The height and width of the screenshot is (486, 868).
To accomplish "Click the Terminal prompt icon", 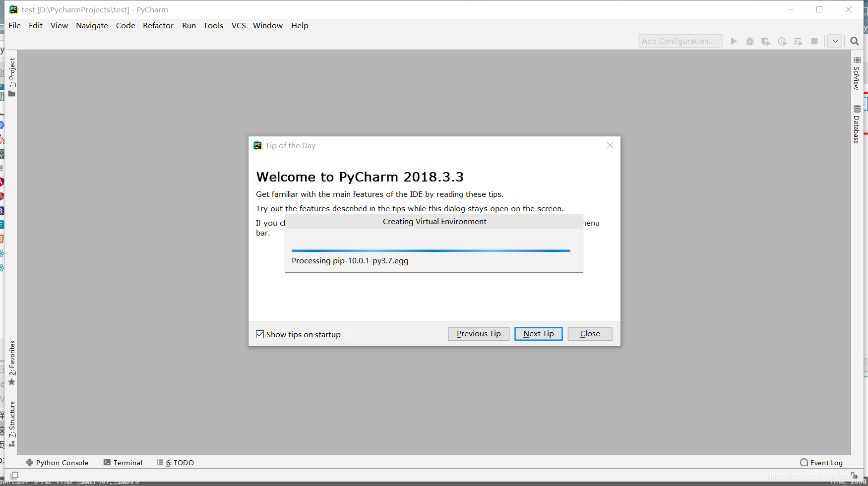I will click(x=107, y=462).
